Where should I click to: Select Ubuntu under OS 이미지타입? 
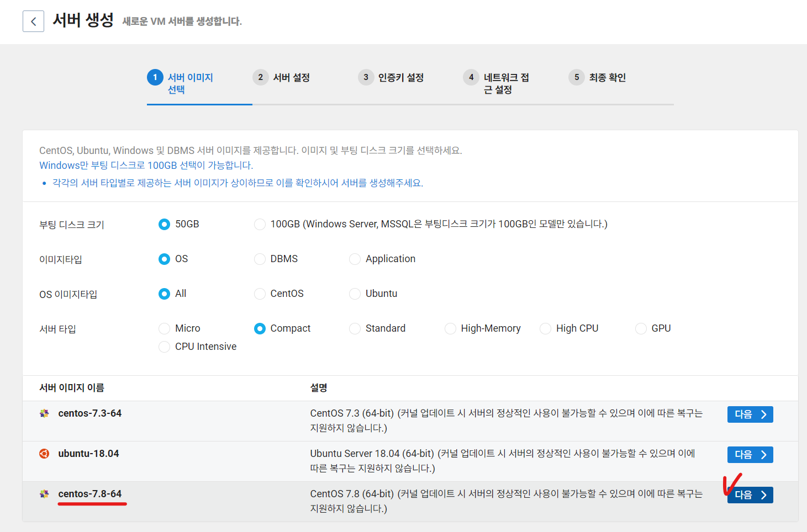[x=355, y=294]
